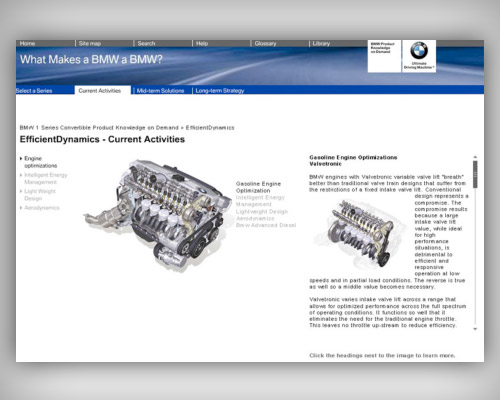This screenshot has height=400, width=500.
Task: Select Engine optimizations in the left list
Action: [40, 162]
